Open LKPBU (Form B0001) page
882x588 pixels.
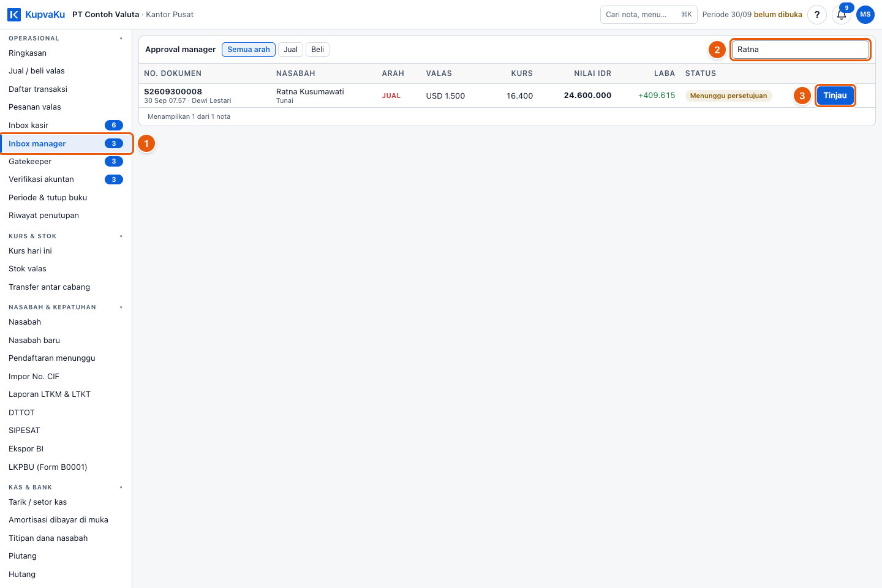point(66,467)
